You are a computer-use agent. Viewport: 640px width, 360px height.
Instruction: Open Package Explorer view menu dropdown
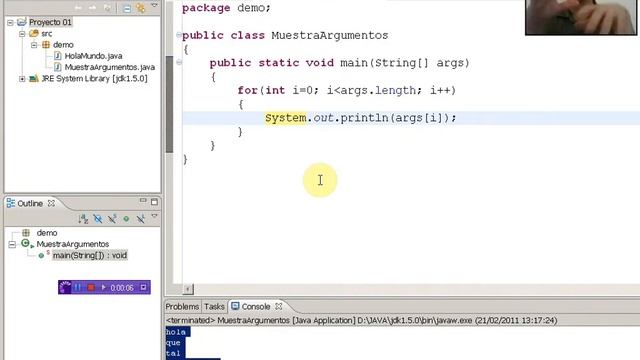154,6
